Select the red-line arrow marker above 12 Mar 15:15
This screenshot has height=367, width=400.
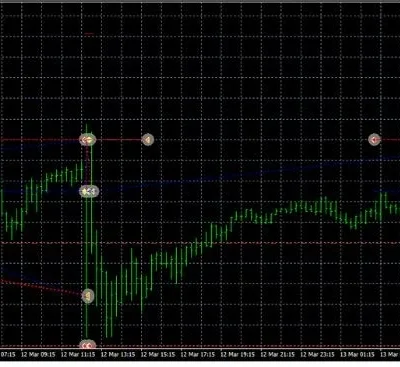click(147, 140)
